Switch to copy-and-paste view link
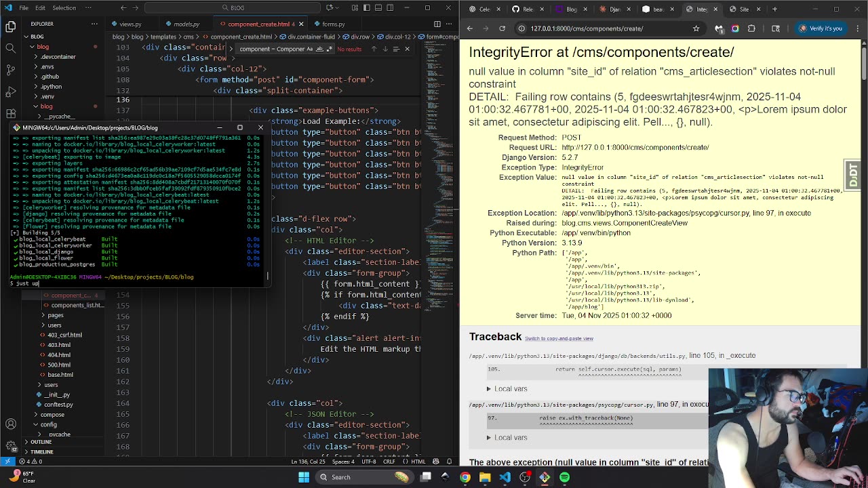868x488 pixels. tap(559, 338)
